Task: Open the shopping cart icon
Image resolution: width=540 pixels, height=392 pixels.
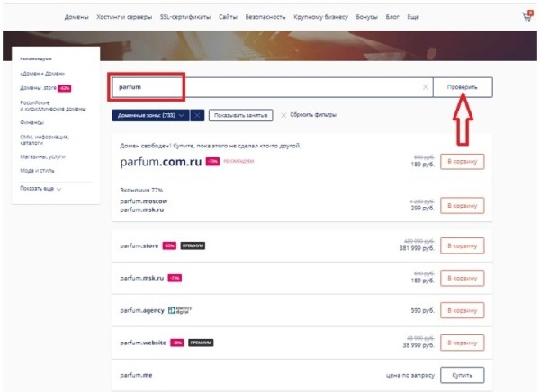Action: coord(526,16)
